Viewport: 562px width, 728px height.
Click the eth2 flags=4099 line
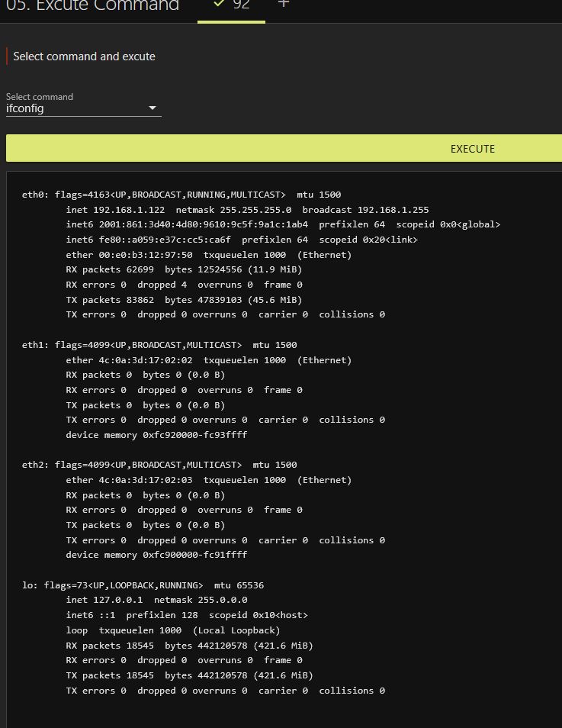point(159,465)
